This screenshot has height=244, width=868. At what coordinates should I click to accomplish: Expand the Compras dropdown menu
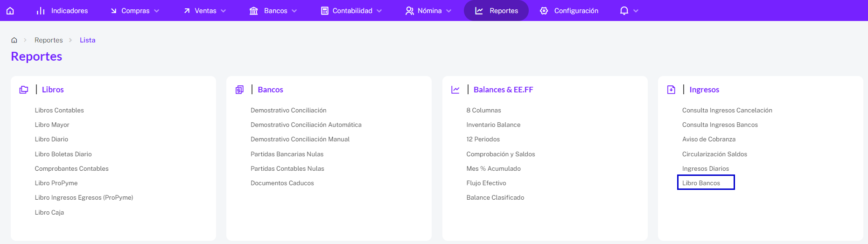click(135, 10)
